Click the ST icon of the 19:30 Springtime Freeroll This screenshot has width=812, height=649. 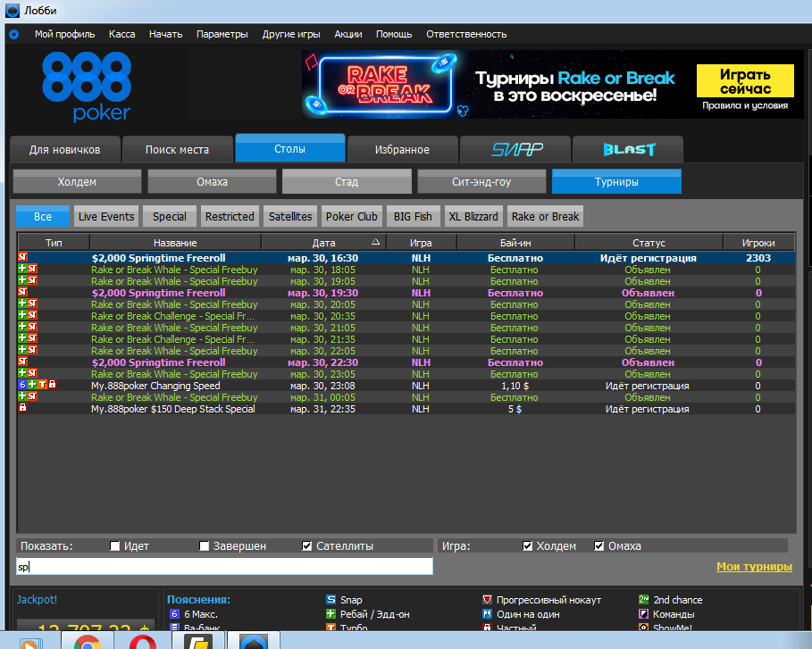click(23, 292)
